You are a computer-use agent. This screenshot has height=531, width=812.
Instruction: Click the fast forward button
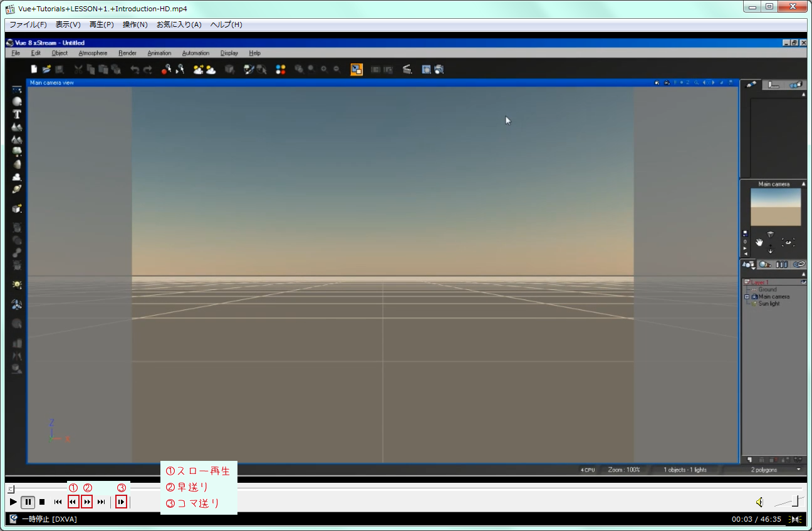87,502
